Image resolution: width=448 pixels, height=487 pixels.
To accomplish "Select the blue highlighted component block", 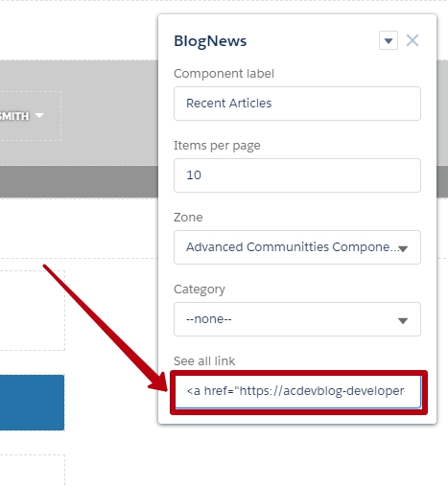I will (x=32, y=403).
